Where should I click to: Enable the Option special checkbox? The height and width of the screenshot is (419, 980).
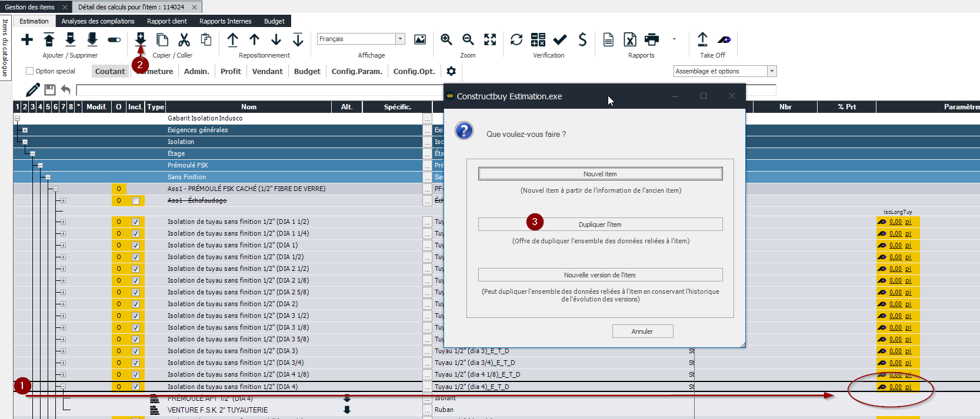coord(29,71)
